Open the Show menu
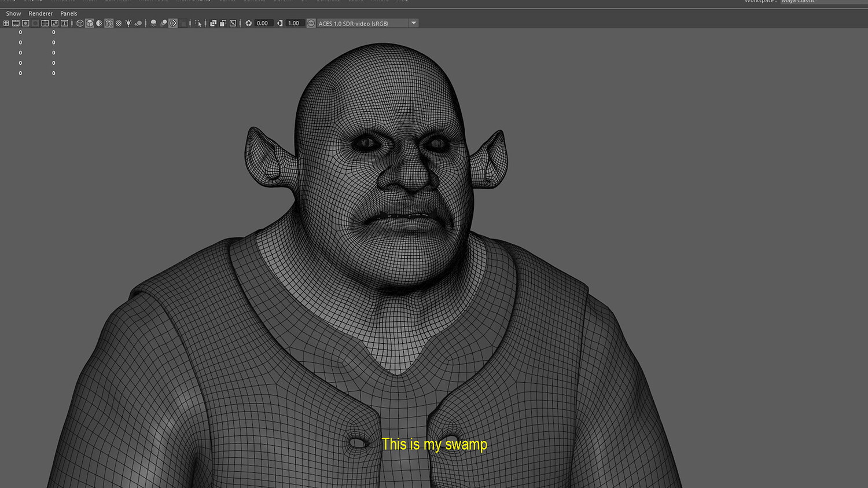This screenshot has width=868, height=488. 13,13
